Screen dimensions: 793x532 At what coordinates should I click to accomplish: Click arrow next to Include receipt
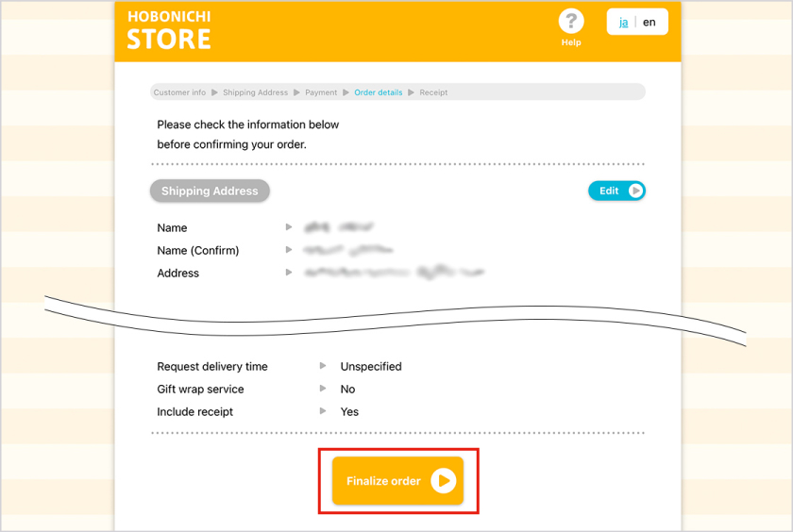[x=323, y=411]
